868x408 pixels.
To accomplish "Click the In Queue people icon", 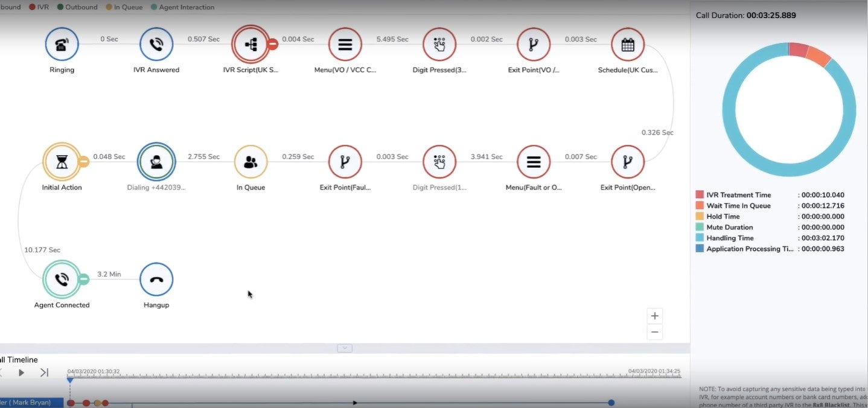I will click(x=251, y=162).
